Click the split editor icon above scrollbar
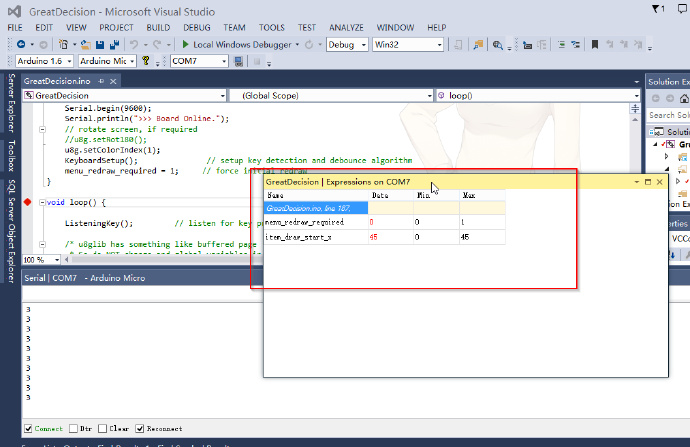This screenshot has width=690, height=447. (635, 108)
